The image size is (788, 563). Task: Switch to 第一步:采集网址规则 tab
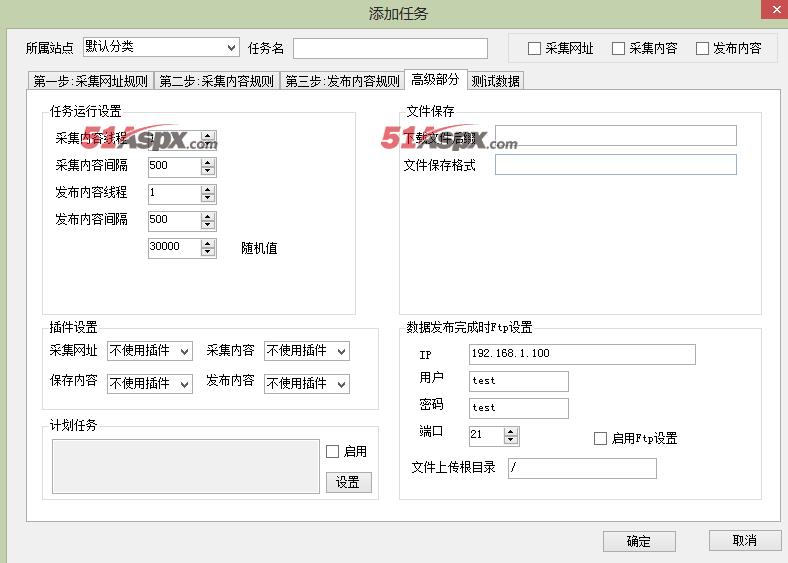(x=91, y=81)
